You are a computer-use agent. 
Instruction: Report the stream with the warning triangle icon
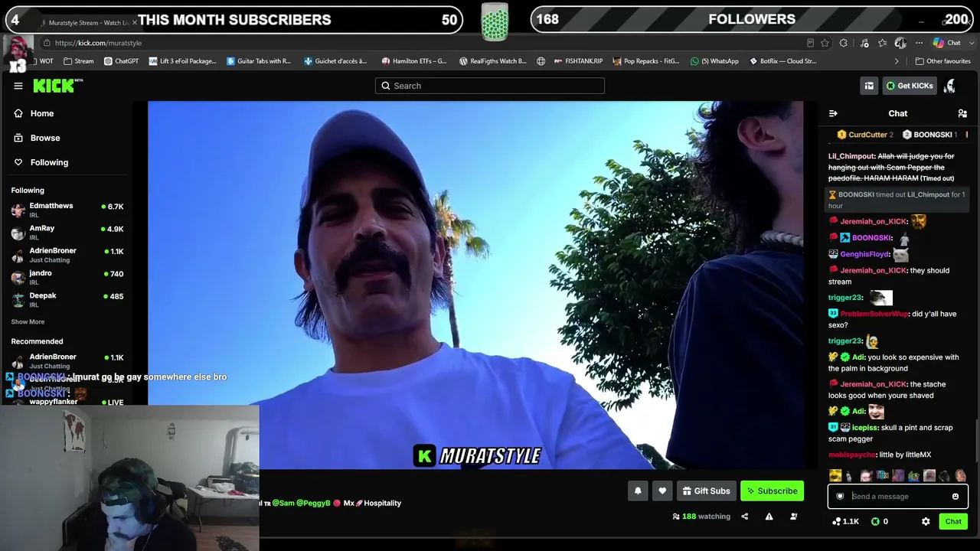pos(769,517)
